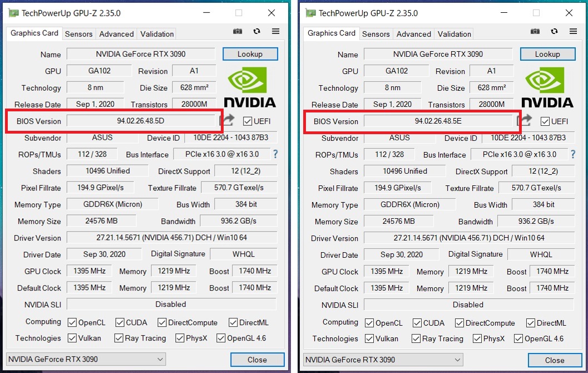
Task: Toggle the DirectCompute checkbox in the left window
Action: pyautogui.click(x=162, y=322)
